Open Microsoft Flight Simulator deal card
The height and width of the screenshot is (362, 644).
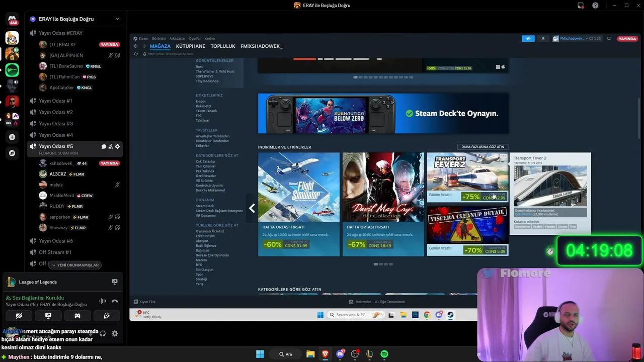click(x=299, y=204)
